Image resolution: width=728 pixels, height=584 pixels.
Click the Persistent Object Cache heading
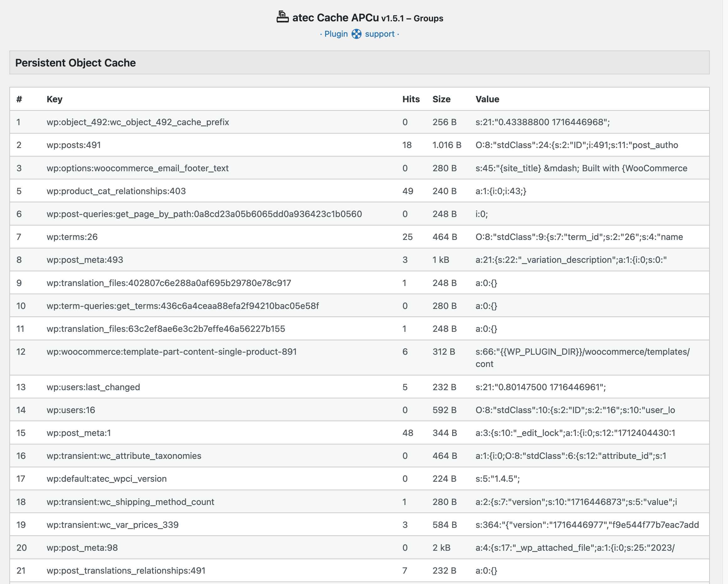(x=75, y=63)
